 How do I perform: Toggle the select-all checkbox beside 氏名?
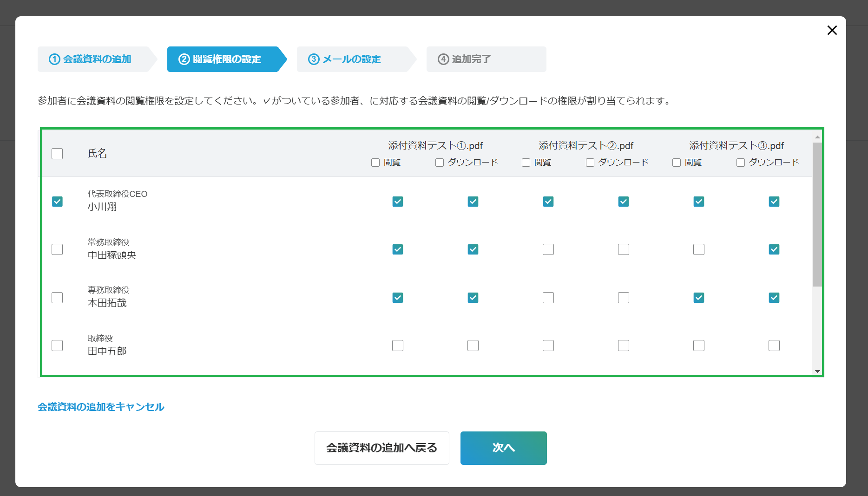tap(57, 153)
